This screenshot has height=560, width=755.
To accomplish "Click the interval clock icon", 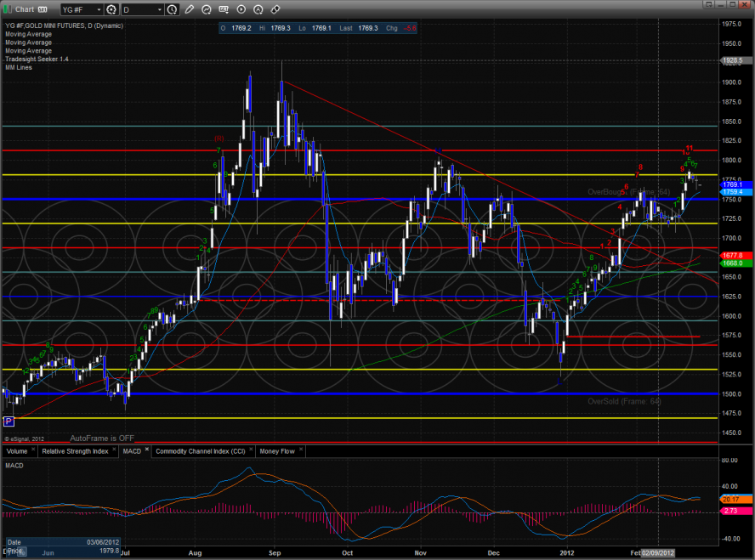I will click(x=173, y=9).
